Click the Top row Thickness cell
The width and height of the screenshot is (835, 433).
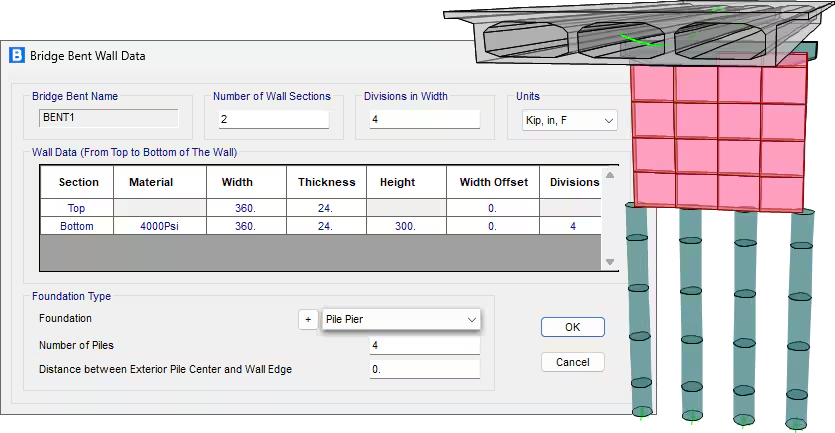pyautogui.click(x=326, y=208)
